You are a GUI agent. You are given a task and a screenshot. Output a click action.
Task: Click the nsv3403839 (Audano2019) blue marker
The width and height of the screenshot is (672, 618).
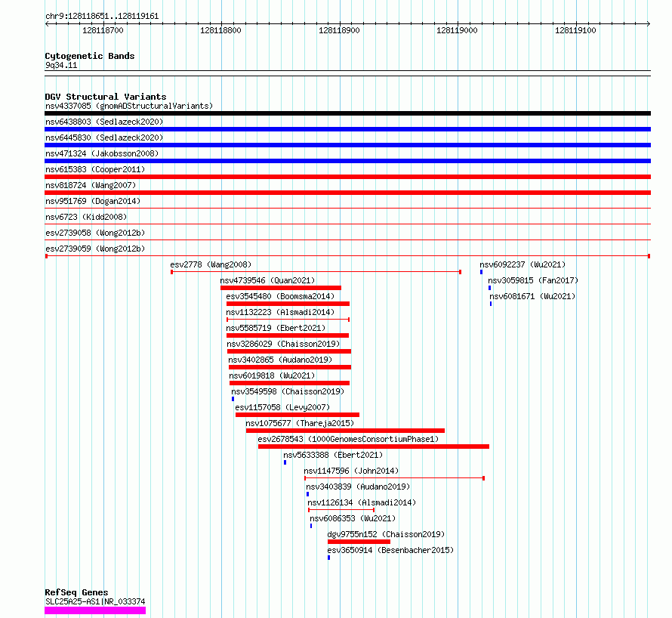click(308, 494)
